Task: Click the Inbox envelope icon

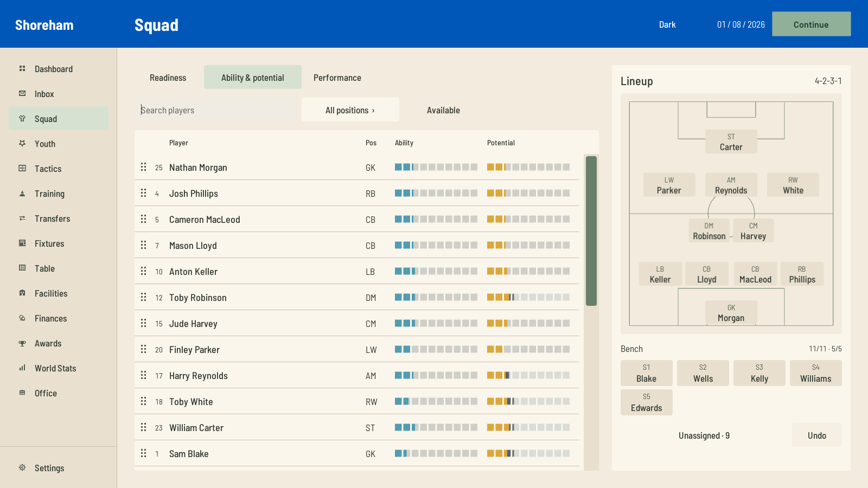Action: coord(22,93)
